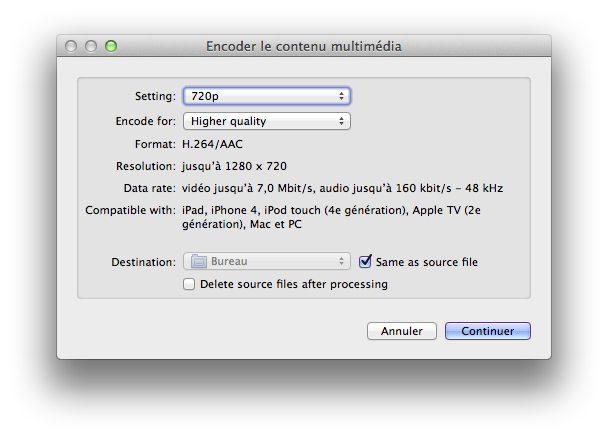608x438 pixels.
Task: Minimize the window using the yellow button
Action: click(x=91, y=46)
